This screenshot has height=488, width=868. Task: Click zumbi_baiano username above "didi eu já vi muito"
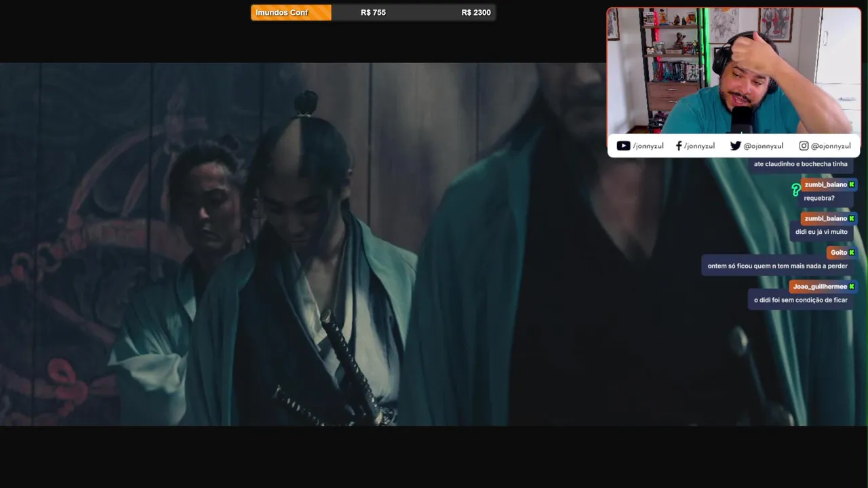826,218
